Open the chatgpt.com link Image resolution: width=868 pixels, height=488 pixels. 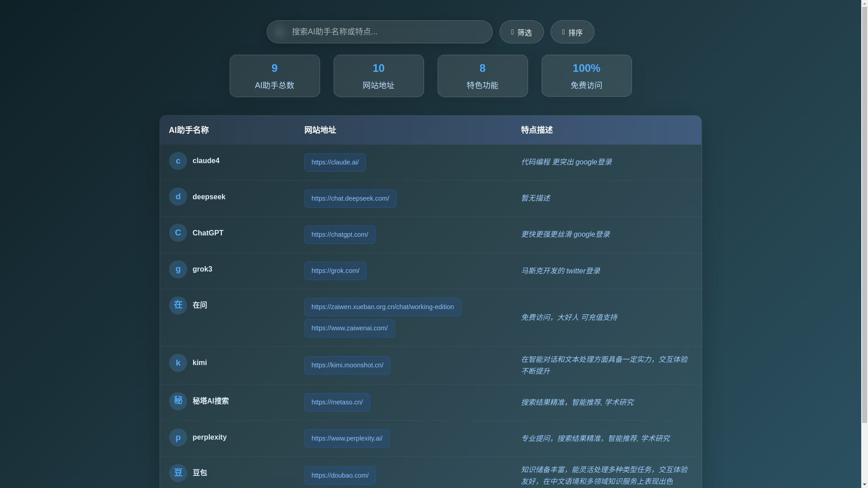[340, 235]
